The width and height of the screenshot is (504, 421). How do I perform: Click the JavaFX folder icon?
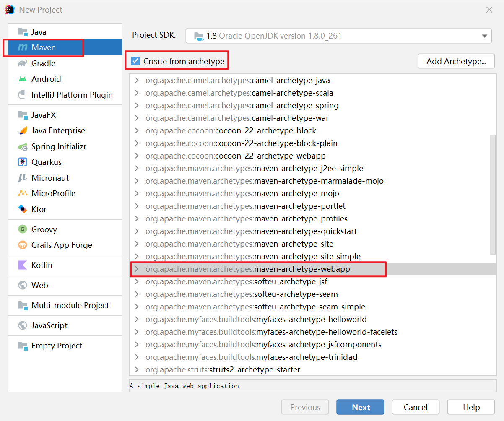(23, 115)
